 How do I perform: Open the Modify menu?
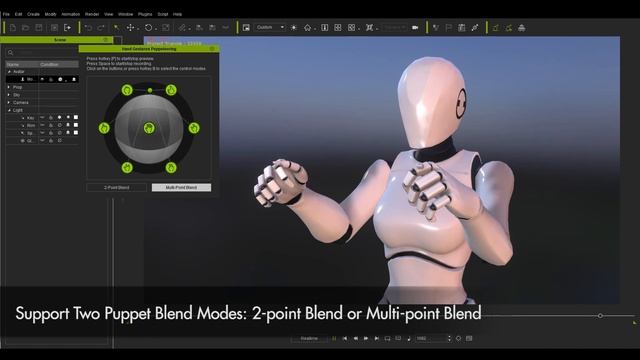point(50,14)
